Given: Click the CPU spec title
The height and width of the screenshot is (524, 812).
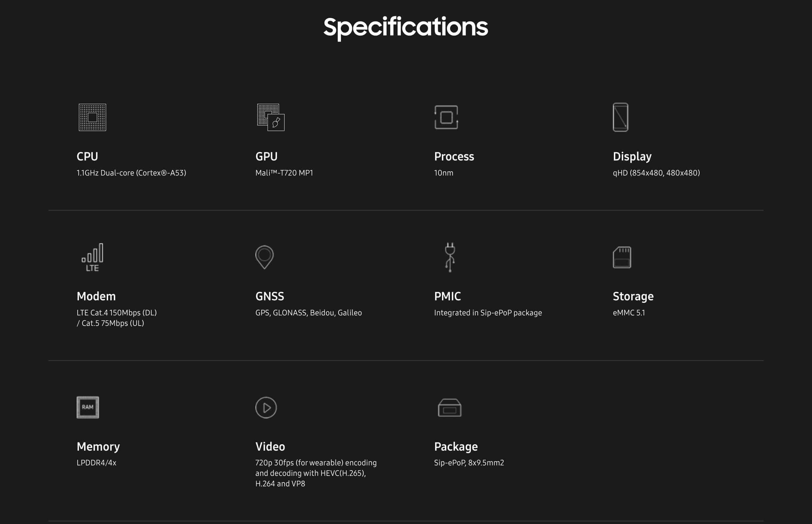Looking at the screenshot, I should click(x=87, y=157).
